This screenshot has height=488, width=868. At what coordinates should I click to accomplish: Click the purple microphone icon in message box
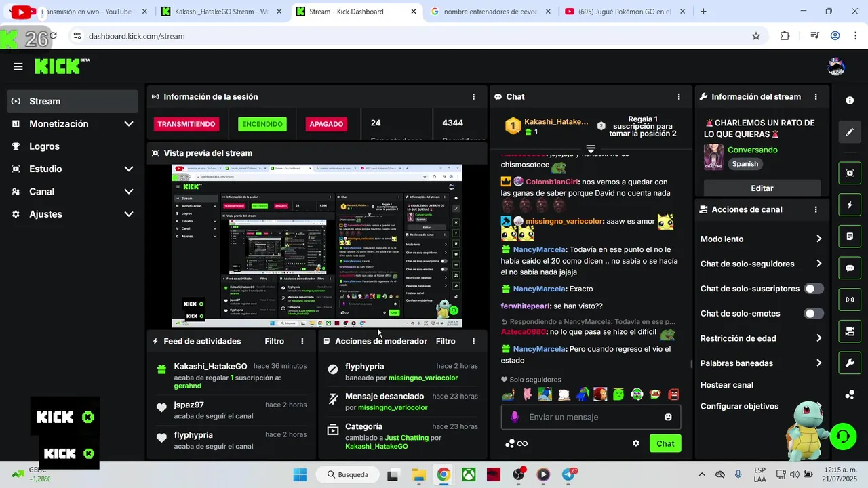515,417
